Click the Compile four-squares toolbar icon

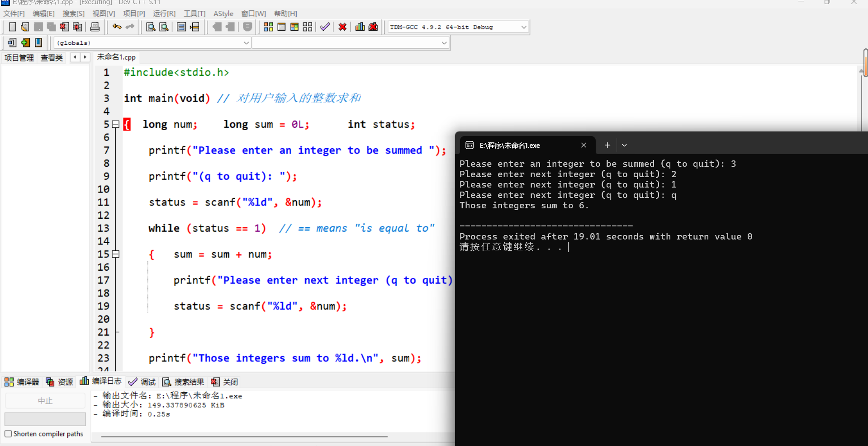(x=268, y=27)
